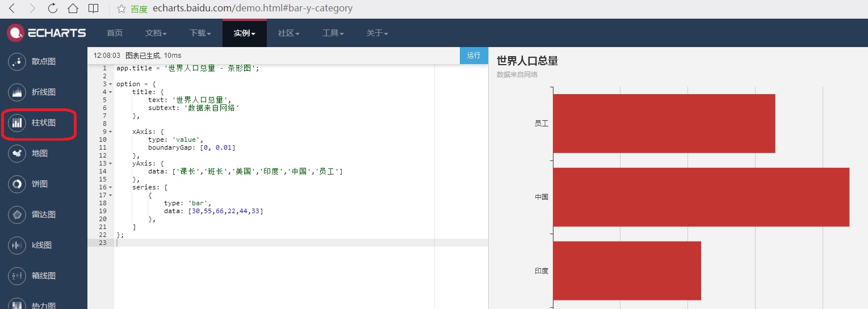Click the 印度 axis label
The image size is (868, 309).
point(542,271)
